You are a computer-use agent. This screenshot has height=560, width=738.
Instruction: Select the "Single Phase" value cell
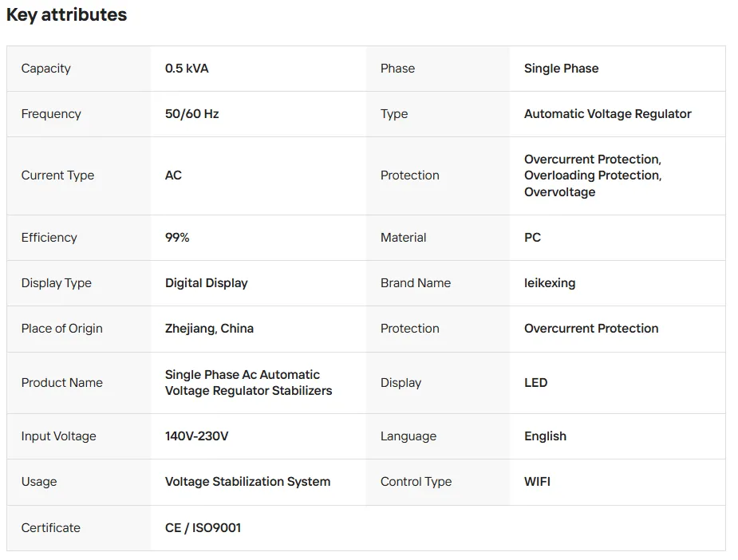[561, 69]
